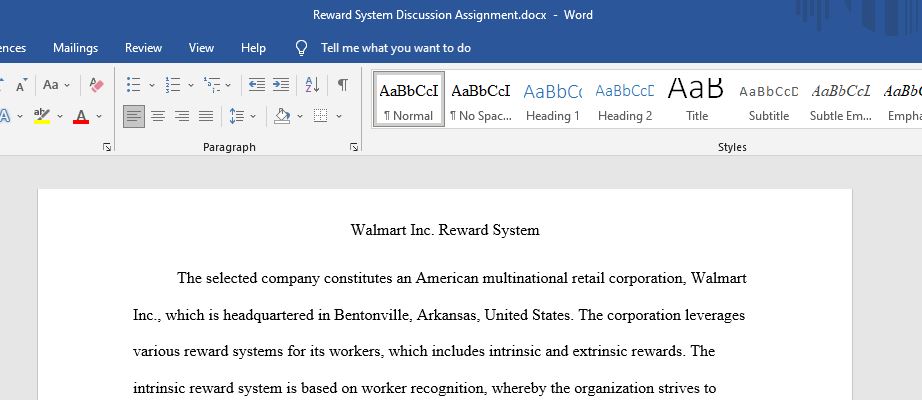Click the document title 'Walmart Inc. Reward System'
Image resolution: width=922 pixels, height=400 pixels.
tap(445, 230)
